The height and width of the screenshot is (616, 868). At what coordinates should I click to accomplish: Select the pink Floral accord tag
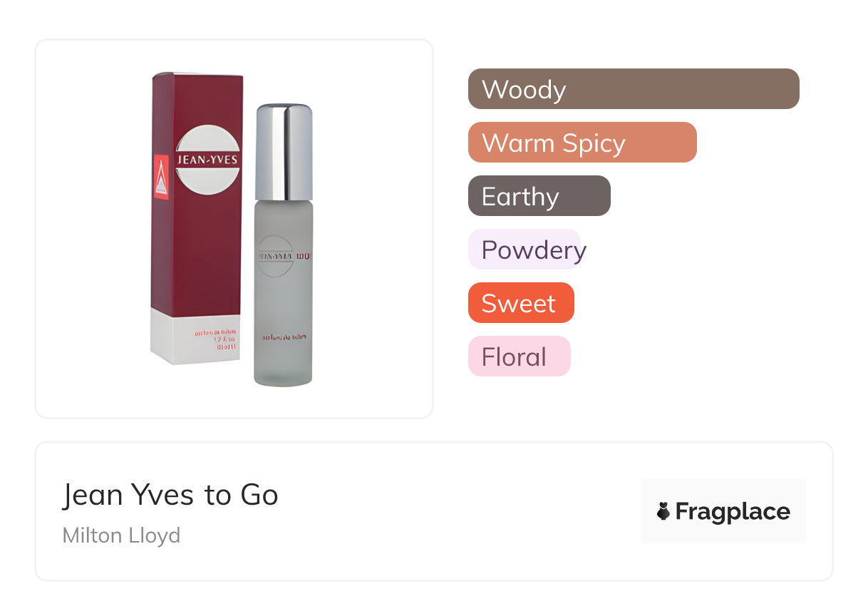click(519, 356)
